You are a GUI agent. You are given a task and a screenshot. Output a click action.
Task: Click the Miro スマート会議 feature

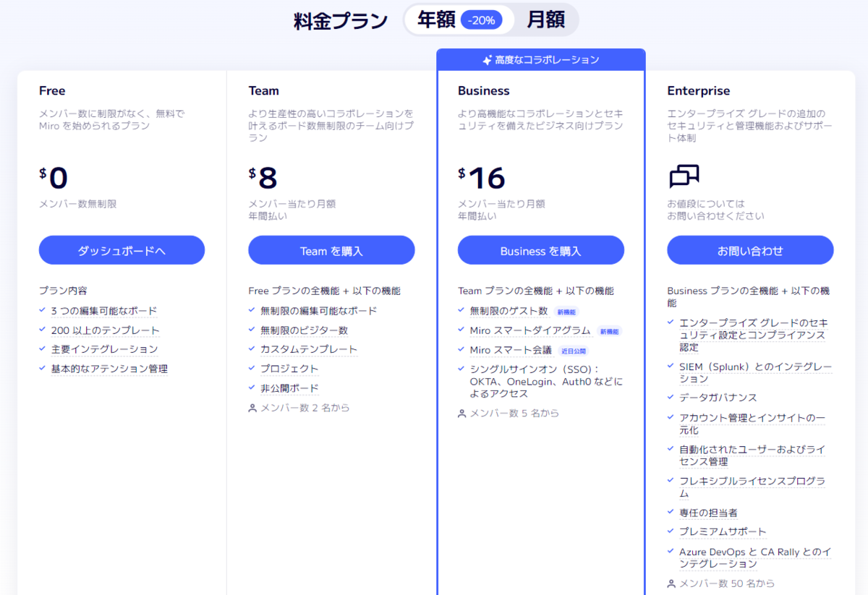tap(511, 350)
